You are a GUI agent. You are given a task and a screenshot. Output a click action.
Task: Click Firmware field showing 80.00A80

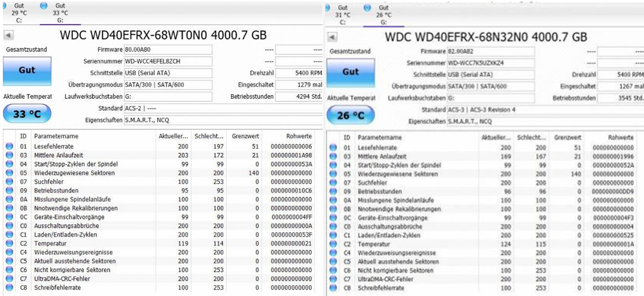[x=168, y=50]
